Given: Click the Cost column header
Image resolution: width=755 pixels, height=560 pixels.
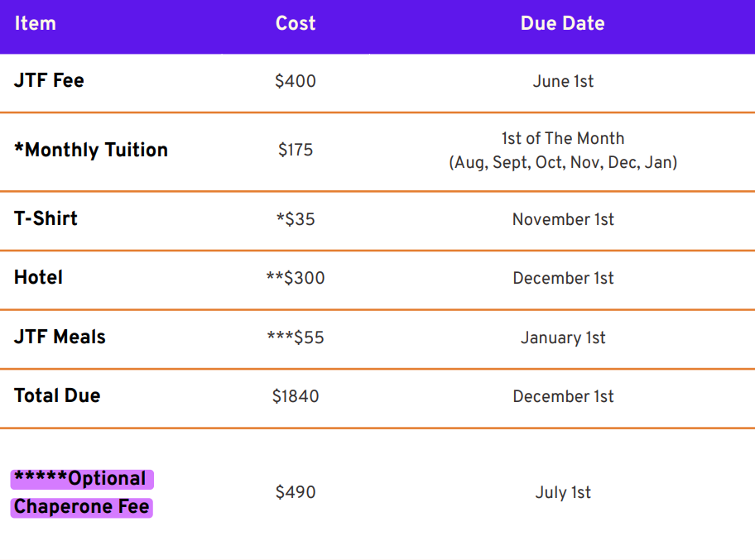Looking at the screenshot, I should click(296, 23).
